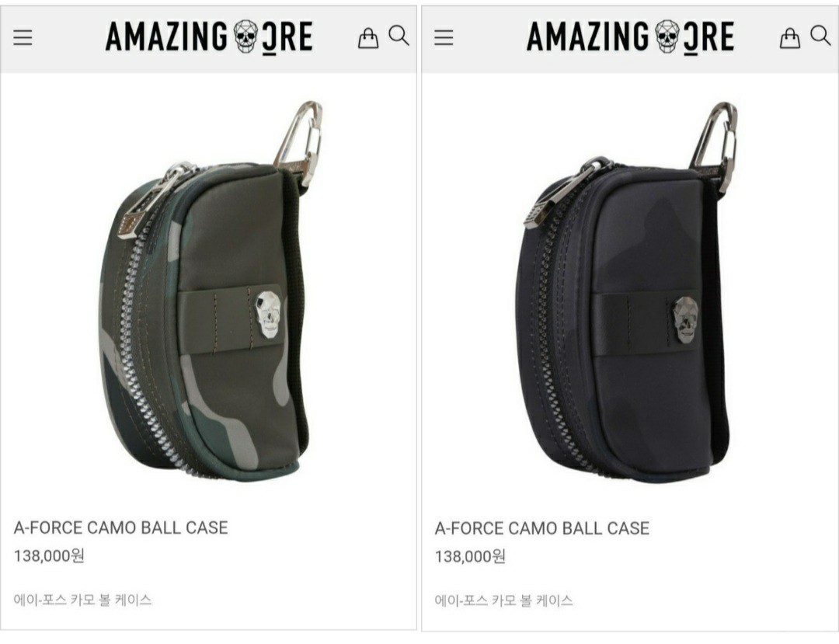
Task: Click the left 138,000원 price
Action: point(49,555)
